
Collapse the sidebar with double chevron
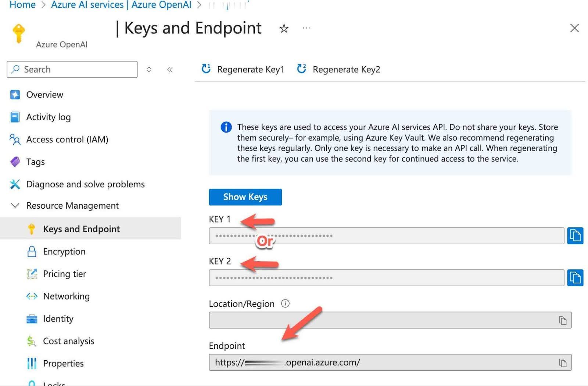point(170,70)
